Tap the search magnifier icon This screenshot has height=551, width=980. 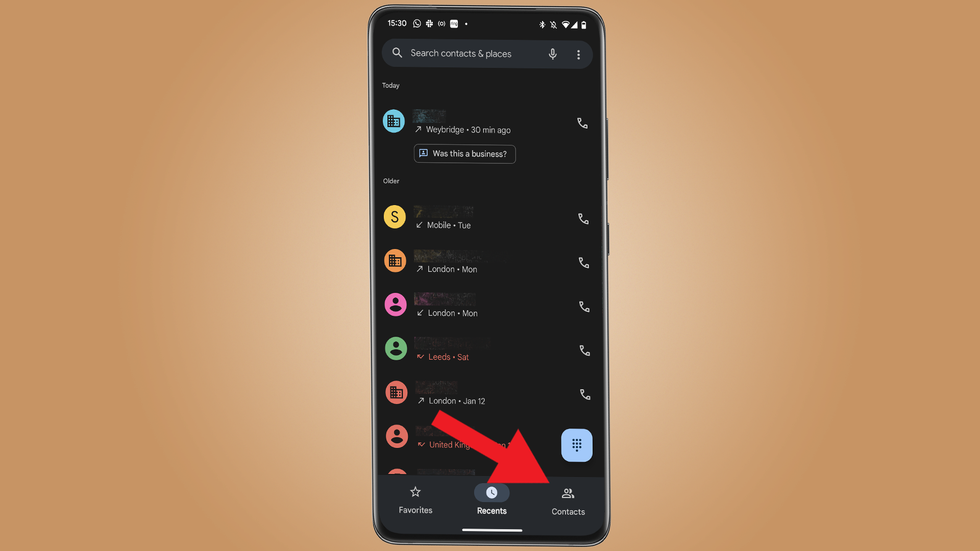(x=399, y=53)
